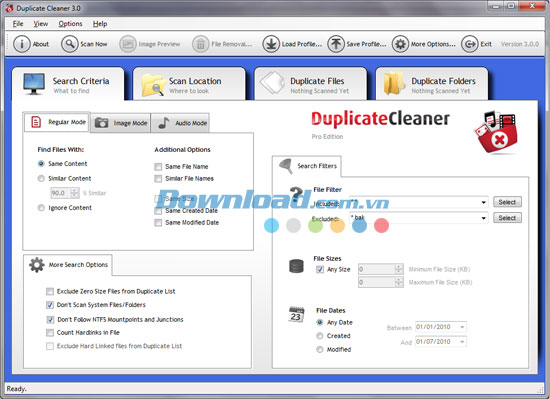
Task: Select the Ignore Content radio button
Action: pyautogui.click(x=41, y=208)
